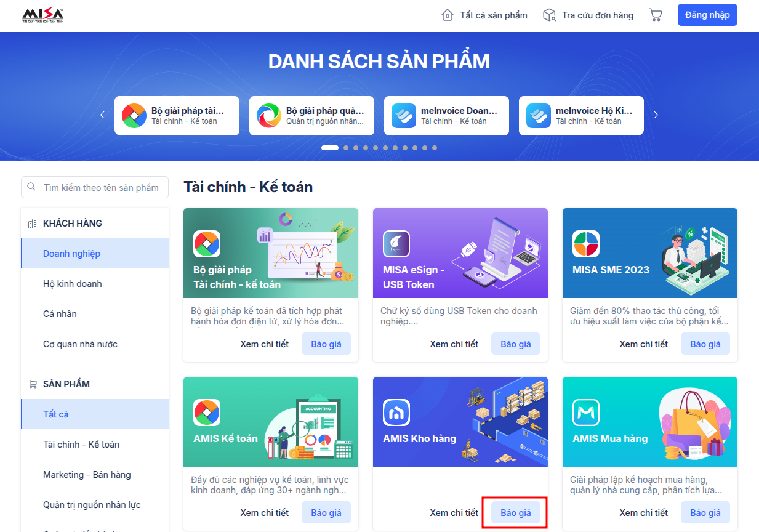Viewport: 759px width, 532px height.
Task: Select Cá nhân customer filter
Action: pos(95,314)
